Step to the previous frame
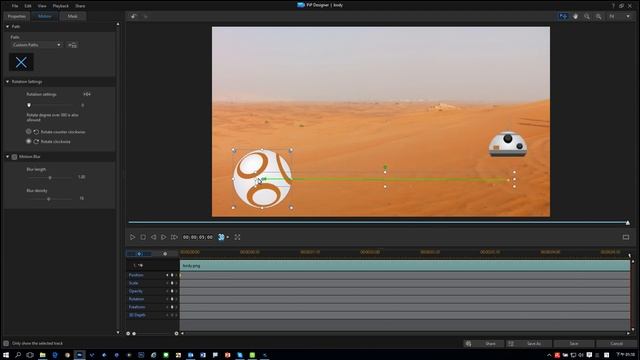Viewport: 640px width, 360px height. [x=153, y=237]
